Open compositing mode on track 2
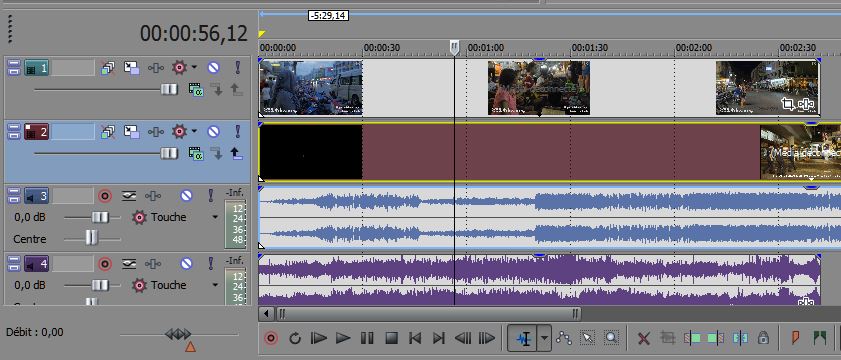841x360 pixels. 196,154
